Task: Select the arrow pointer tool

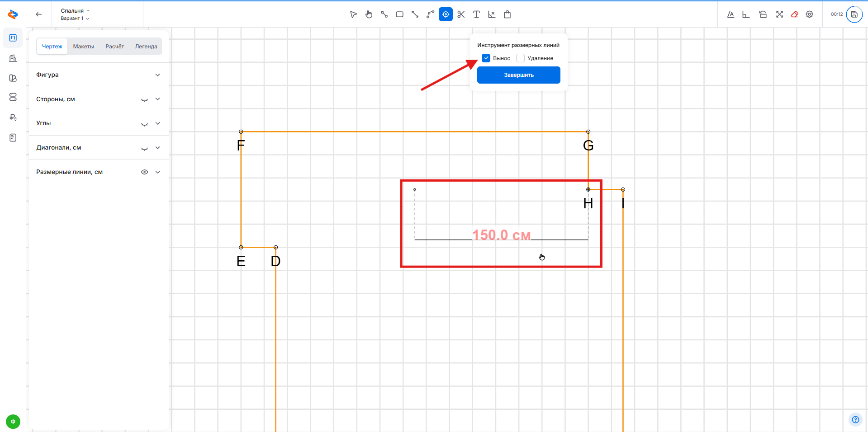Action: [x=353, y=14]
